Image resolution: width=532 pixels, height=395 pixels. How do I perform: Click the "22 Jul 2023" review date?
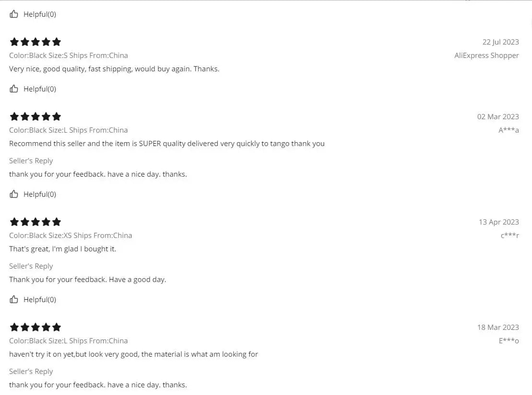click(x=500, y=42)
